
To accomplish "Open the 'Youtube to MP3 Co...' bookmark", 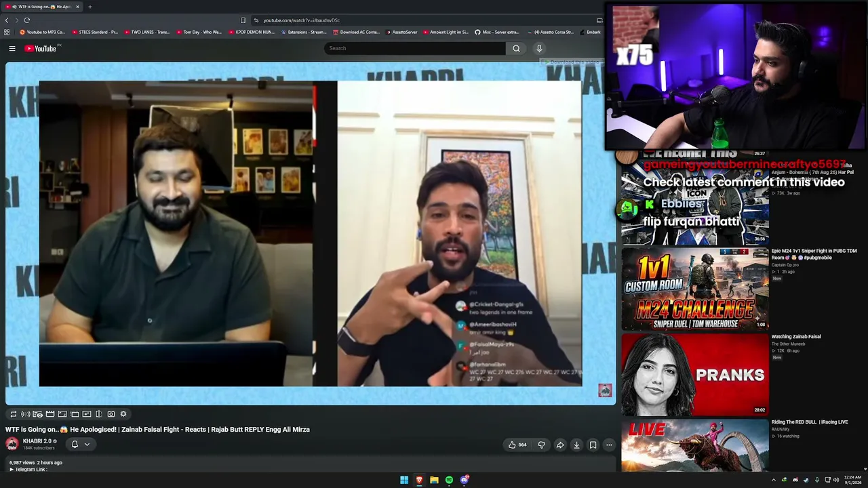I will click(42, 32).
